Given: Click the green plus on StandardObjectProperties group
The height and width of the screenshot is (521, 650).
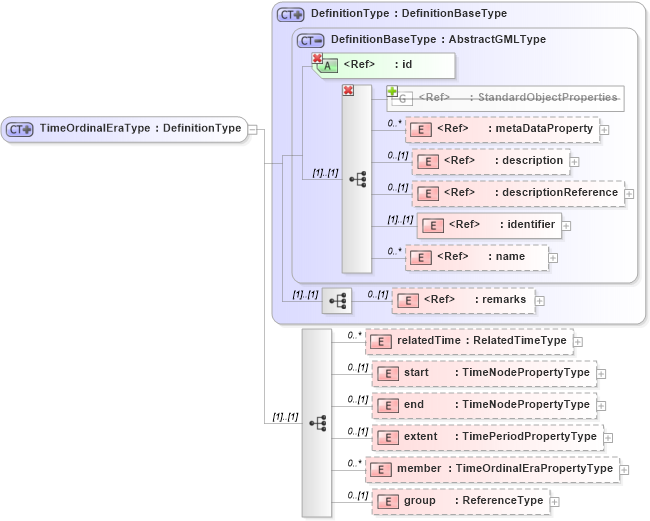Looking at the screenshot, I should [392, 91].
